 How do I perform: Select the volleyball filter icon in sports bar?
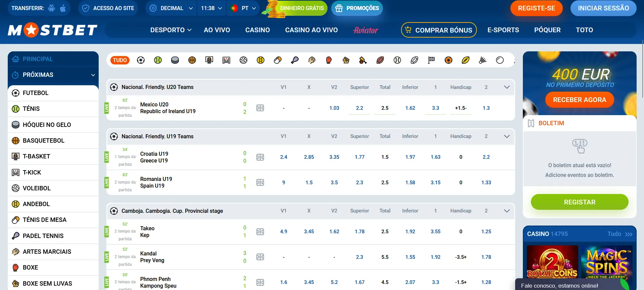(x=244, y=60)
